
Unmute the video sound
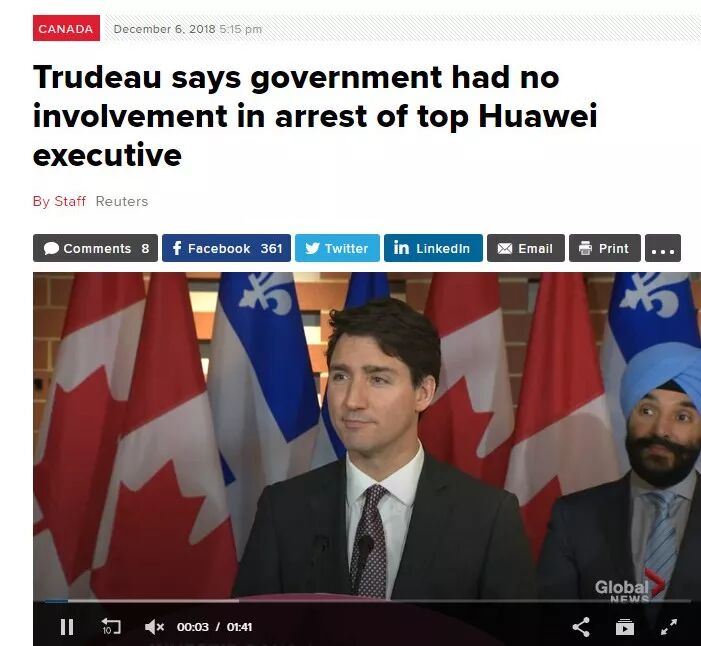click(x=154, y=627)
